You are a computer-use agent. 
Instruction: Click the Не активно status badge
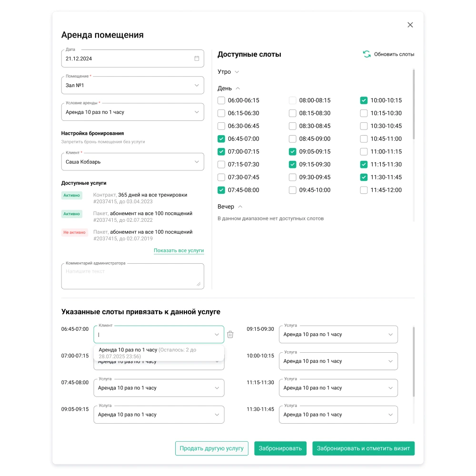coord(74,232)
